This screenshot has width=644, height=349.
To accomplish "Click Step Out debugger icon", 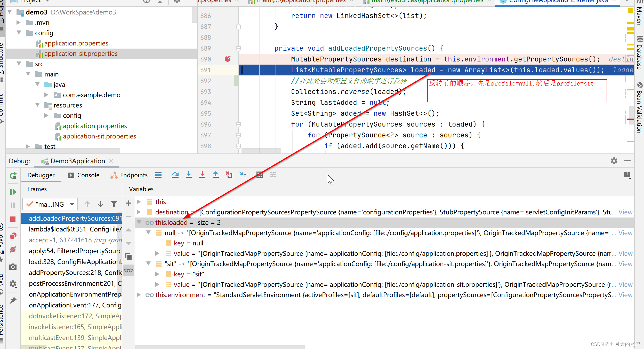I will tap(216, 175).
